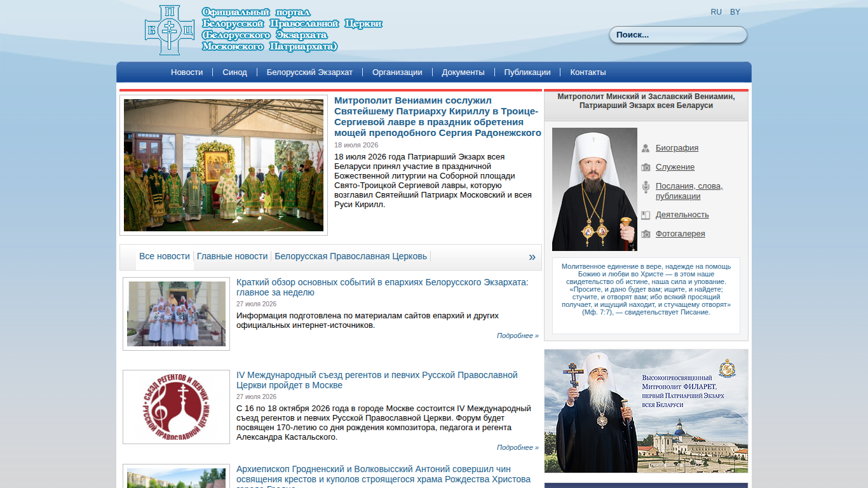This screenshot has width=868, height=488.
Task: Click the date 18 июля 2026 under headline
Action: coord(356,145)
